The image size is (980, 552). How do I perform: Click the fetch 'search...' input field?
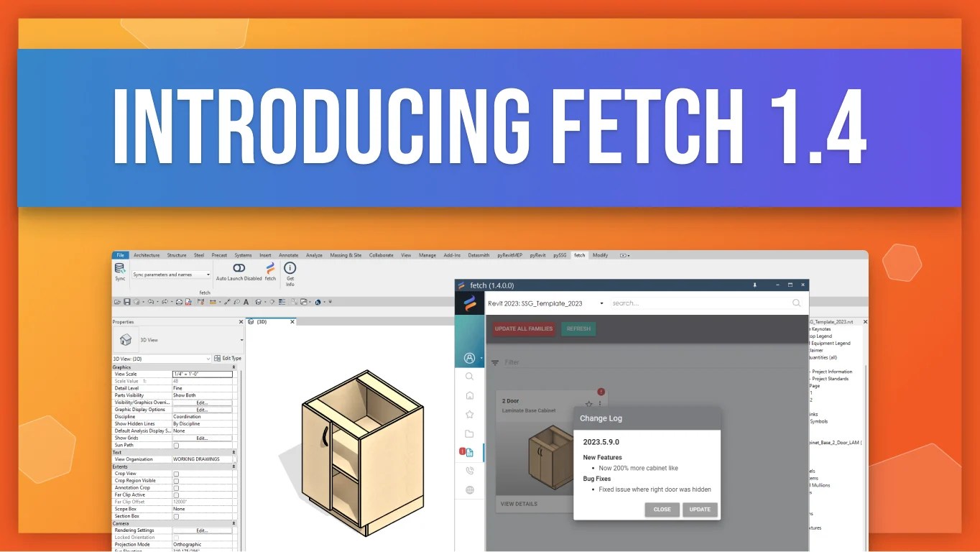click(701, 303)
